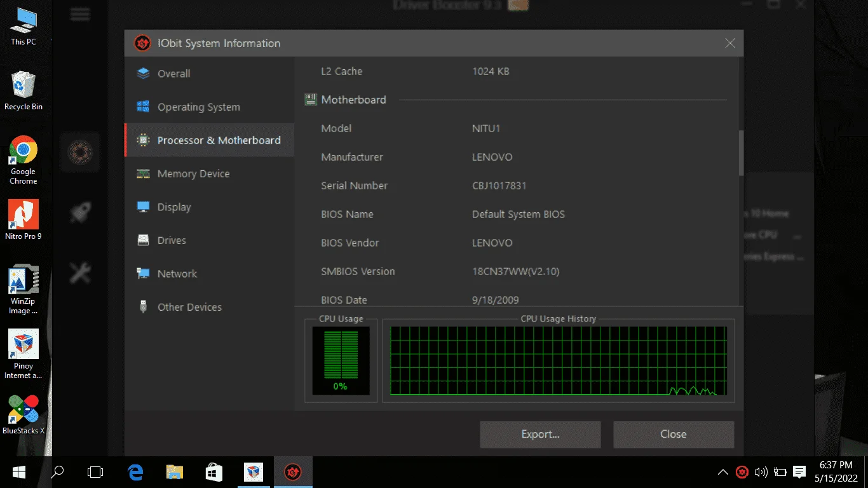Close the IObit System Information dialog with X
This screenshot has height=488, width=868.
[730, 43]
